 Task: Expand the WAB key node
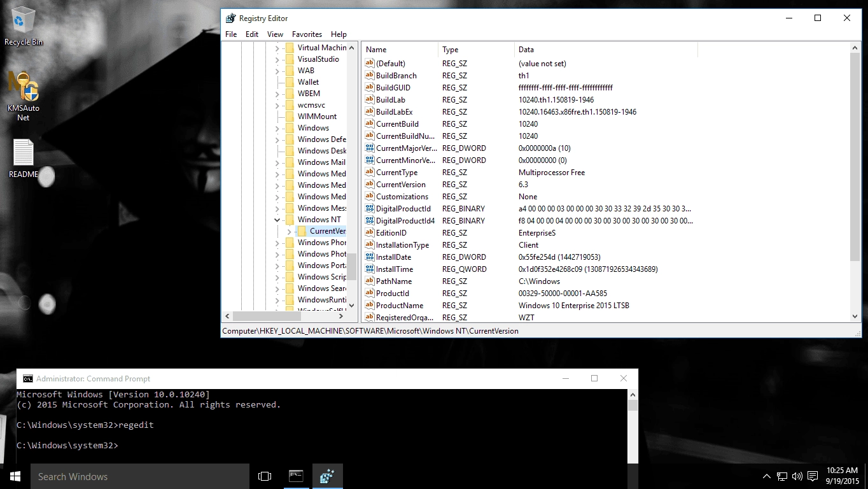click(277, 71)
